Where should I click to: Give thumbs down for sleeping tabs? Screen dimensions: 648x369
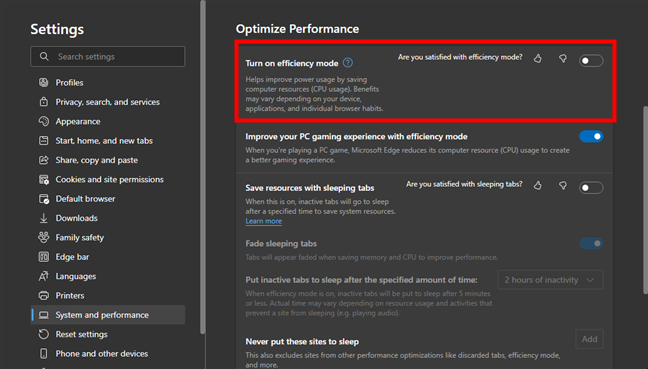tap(562, 186)
